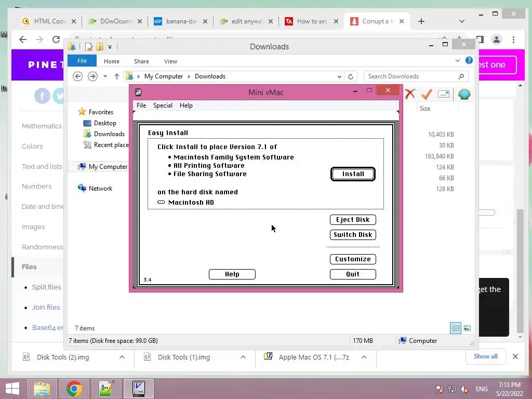532x399 pixels.
Task: Expand the Chrome tab search dropdown
Action: [462, 21]
